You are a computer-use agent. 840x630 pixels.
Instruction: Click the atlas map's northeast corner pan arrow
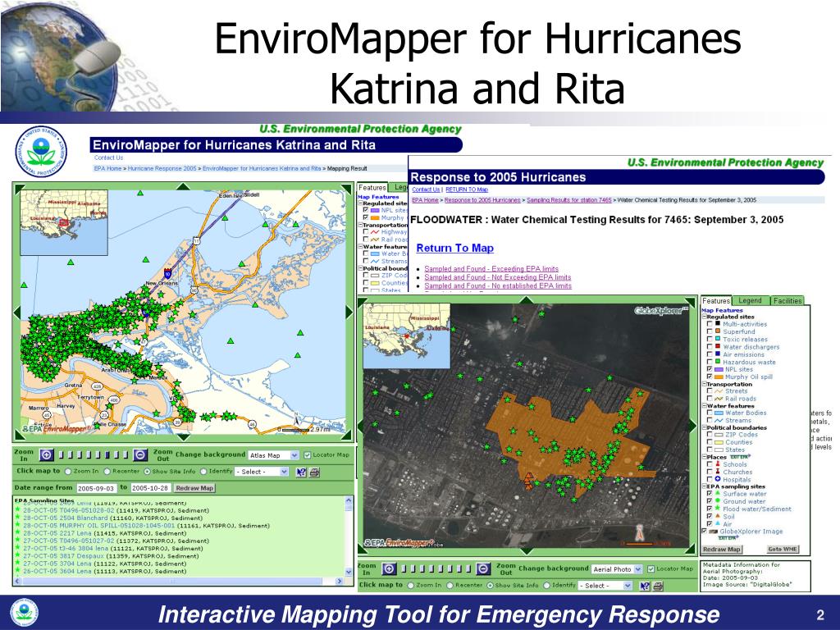347,189
